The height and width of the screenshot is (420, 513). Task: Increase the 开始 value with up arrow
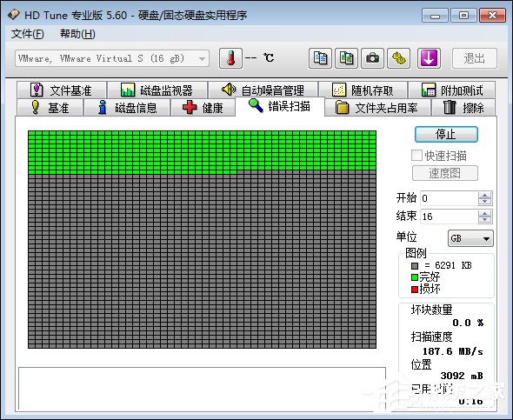pyautogui.click(x=485, y=195)
